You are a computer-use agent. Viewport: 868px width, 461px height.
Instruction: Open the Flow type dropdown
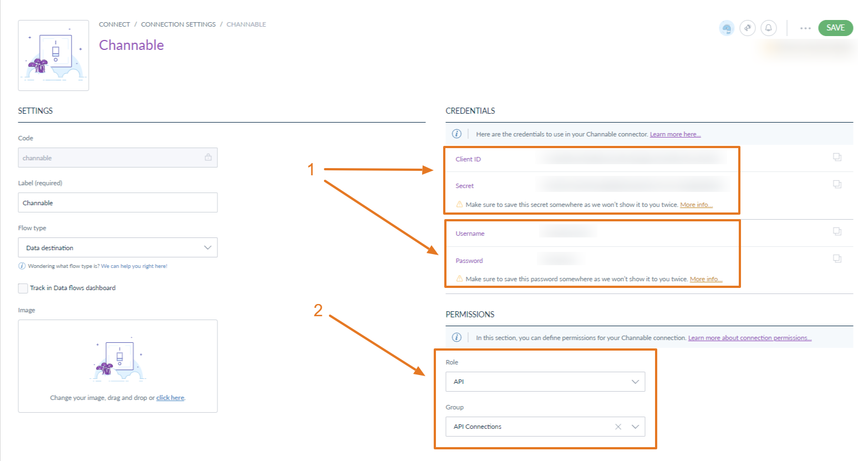point(118,247)
